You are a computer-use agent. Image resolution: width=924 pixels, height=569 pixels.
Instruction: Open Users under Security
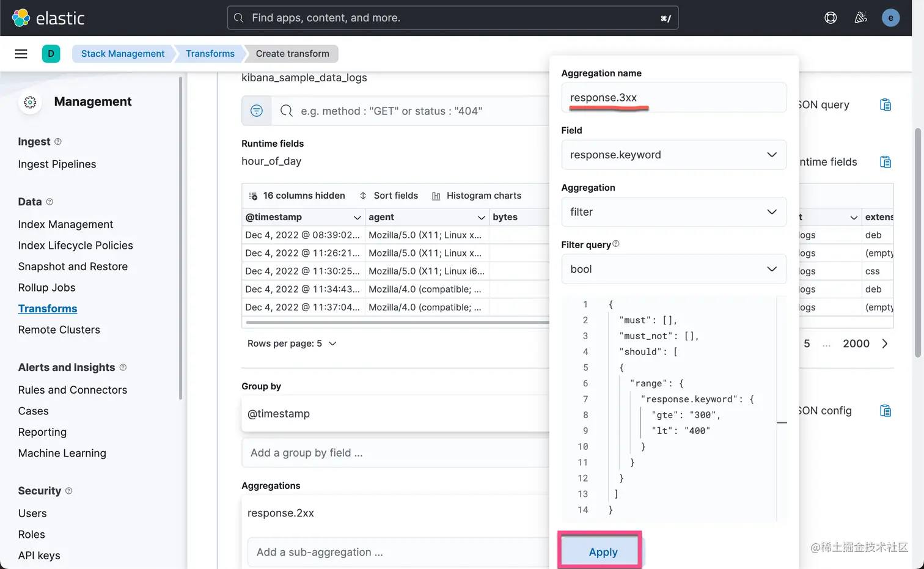[32, 513]
